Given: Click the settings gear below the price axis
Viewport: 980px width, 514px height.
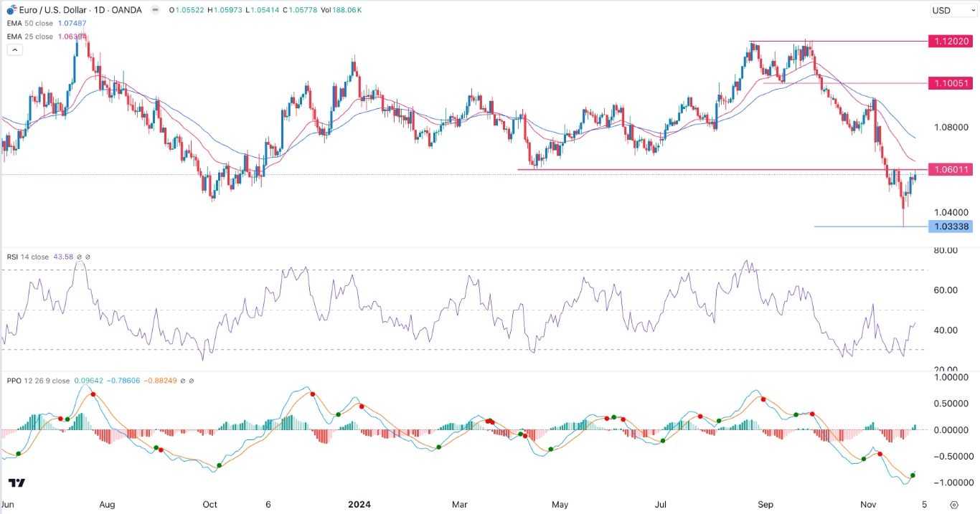Looking at the screenshot, I should tap(953, 504).
